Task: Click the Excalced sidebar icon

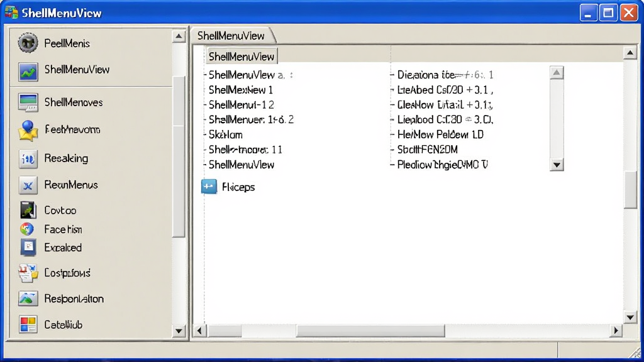Action: (x=28, y=248)
